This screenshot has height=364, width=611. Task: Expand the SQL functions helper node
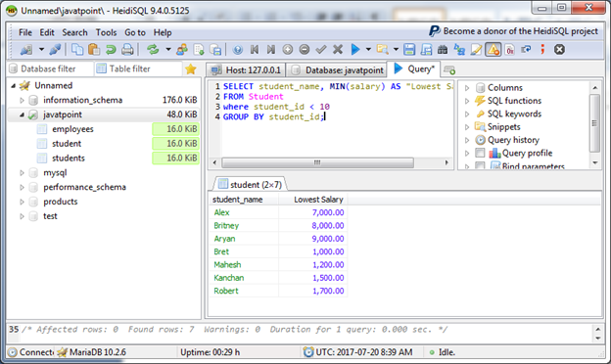(x=467, y=101)
